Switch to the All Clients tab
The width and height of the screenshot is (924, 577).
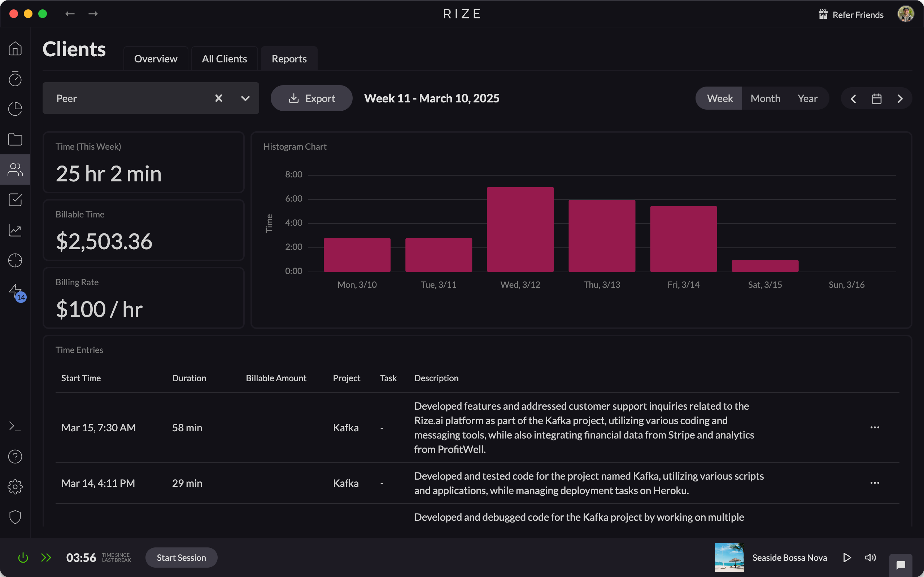point(224,58)
